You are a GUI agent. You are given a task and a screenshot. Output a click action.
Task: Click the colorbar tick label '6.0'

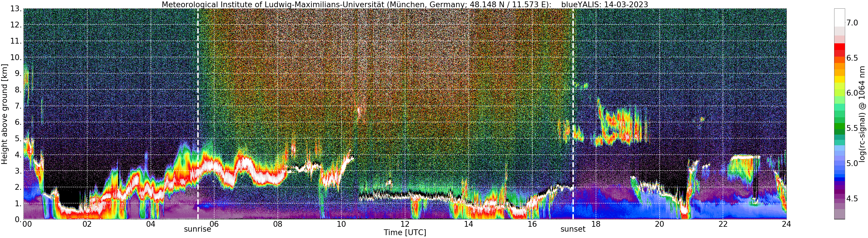(852, 93)
